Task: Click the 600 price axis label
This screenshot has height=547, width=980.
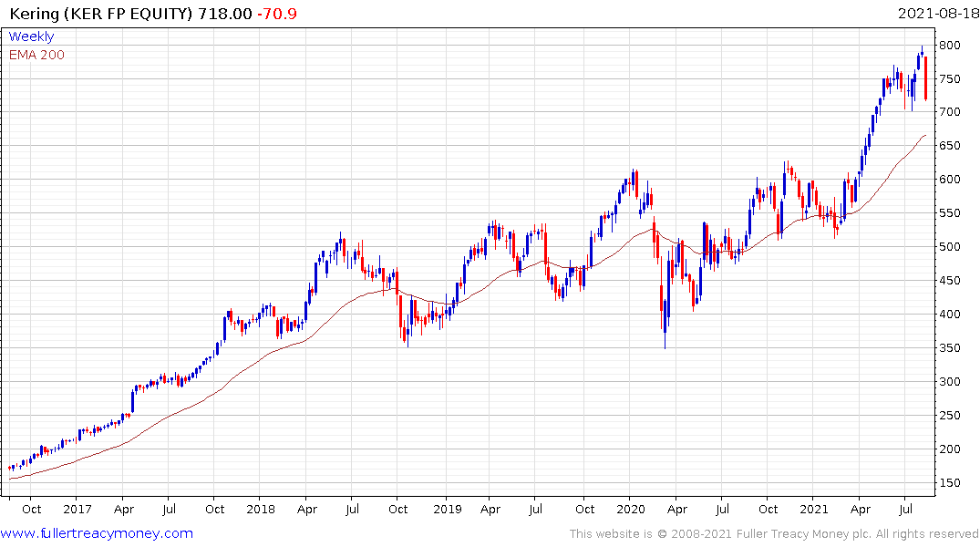Action: [949, 180]
